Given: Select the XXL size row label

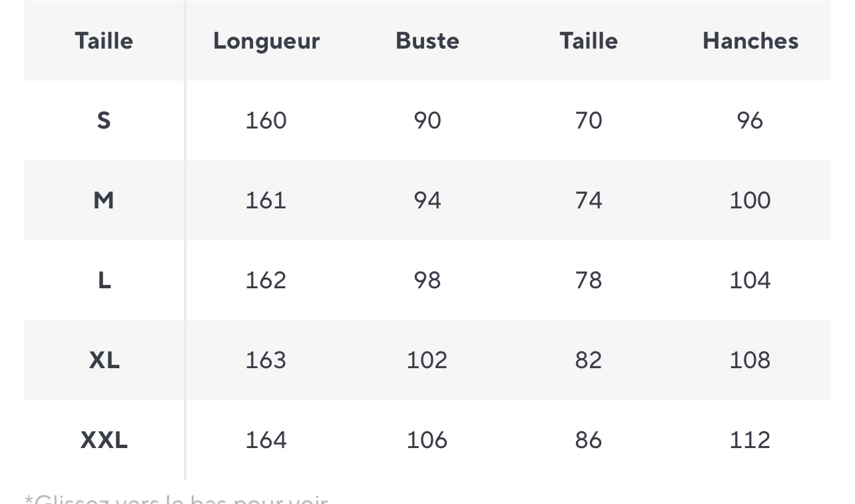Looking at the screenshot, I should coord(104,440).
